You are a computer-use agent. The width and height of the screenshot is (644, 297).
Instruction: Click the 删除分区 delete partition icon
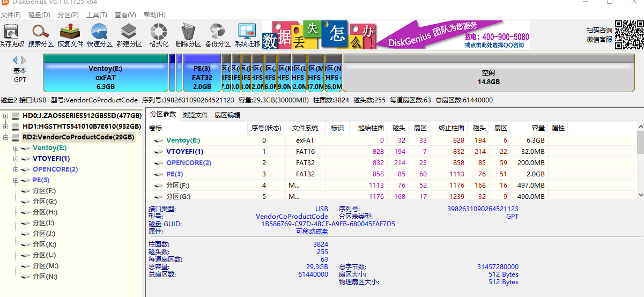click(x=188, y=31)
